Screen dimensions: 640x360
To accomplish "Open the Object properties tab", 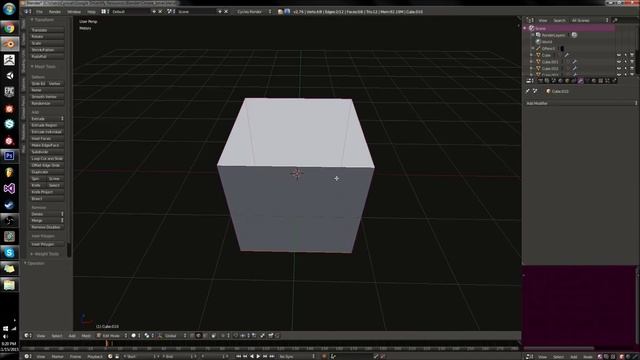I will click(x=567, y=81).
